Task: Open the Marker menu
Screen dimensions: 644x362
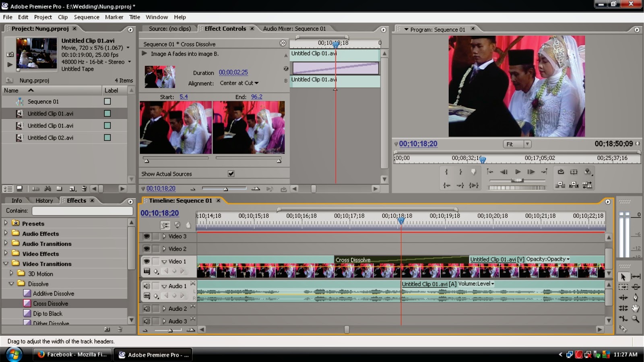Action: [114, 17]
